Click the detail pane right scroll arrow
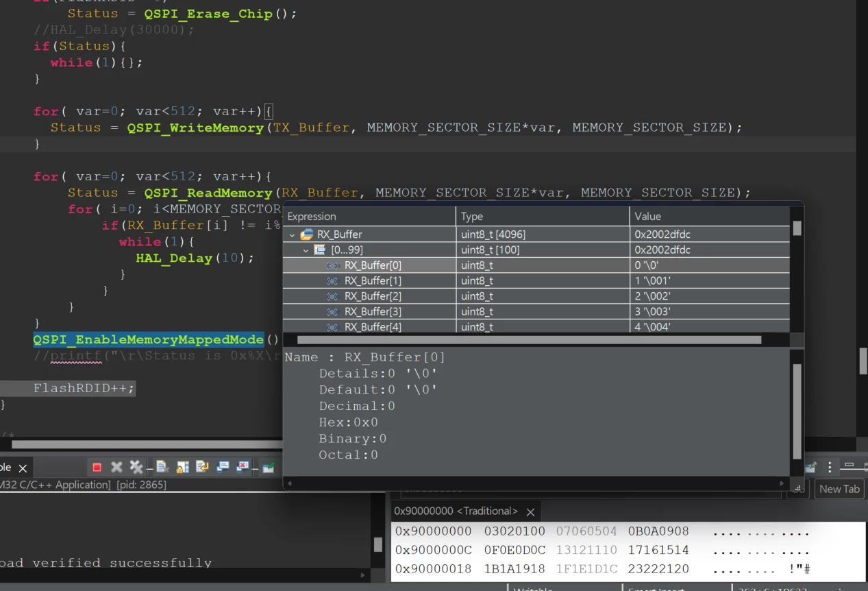 pos(782,483)
